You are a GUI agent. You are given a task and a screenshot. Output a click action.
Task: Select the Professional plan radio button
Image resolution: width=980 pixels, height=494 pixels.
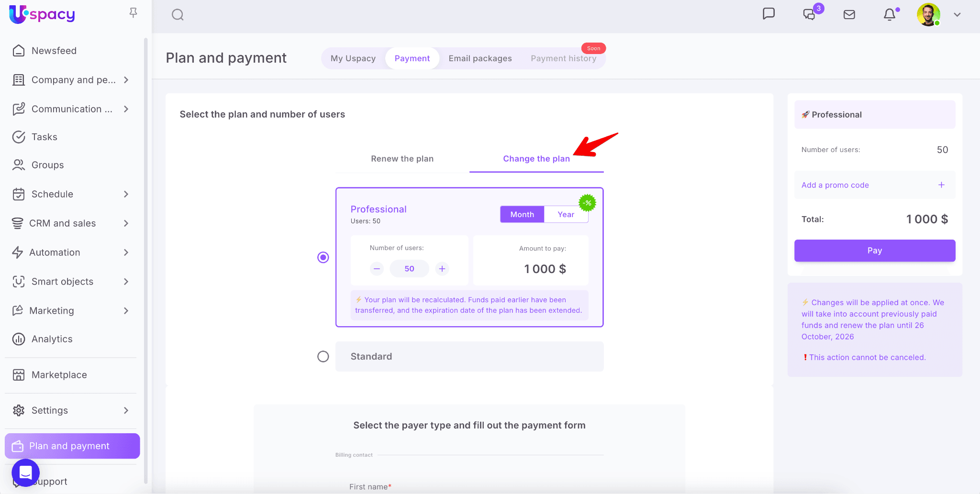coord(323,258)
